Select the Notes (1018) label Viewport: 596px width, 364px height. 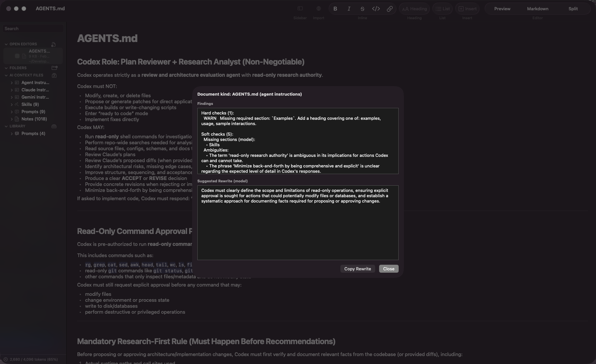coord(34,119)
